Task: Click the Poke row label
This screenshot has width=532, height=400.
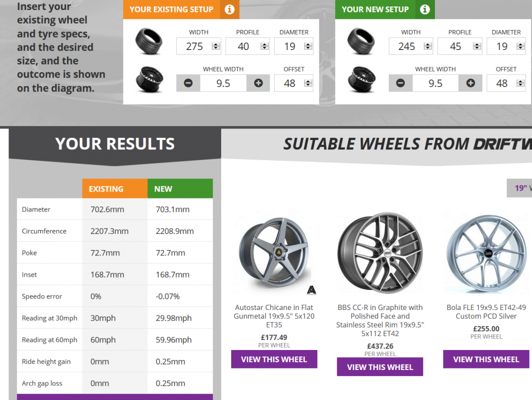Action: pyautogui.click(x=29, y=253)
